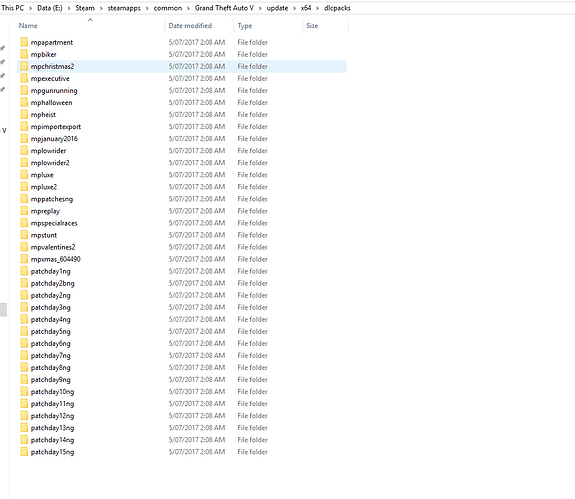575x499 pixels.
Task: Click the mplowrider folder icon
Action: [x=24, y=151]
